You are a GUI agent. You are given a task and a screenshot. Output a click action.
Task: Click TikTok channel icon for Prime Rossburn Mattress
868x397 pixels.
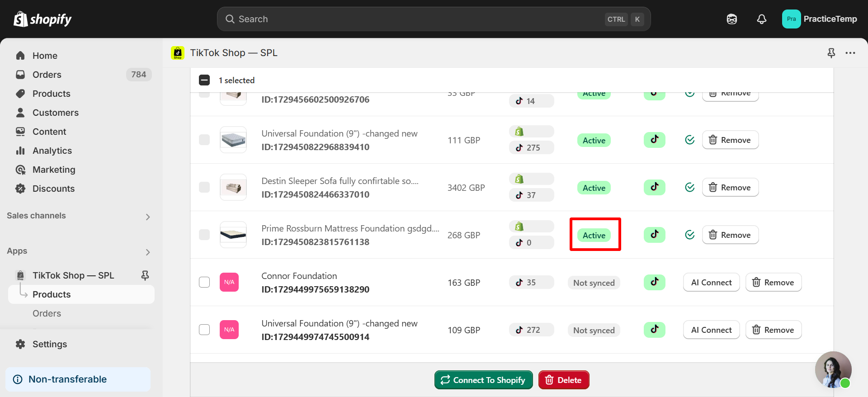[654, 235]
